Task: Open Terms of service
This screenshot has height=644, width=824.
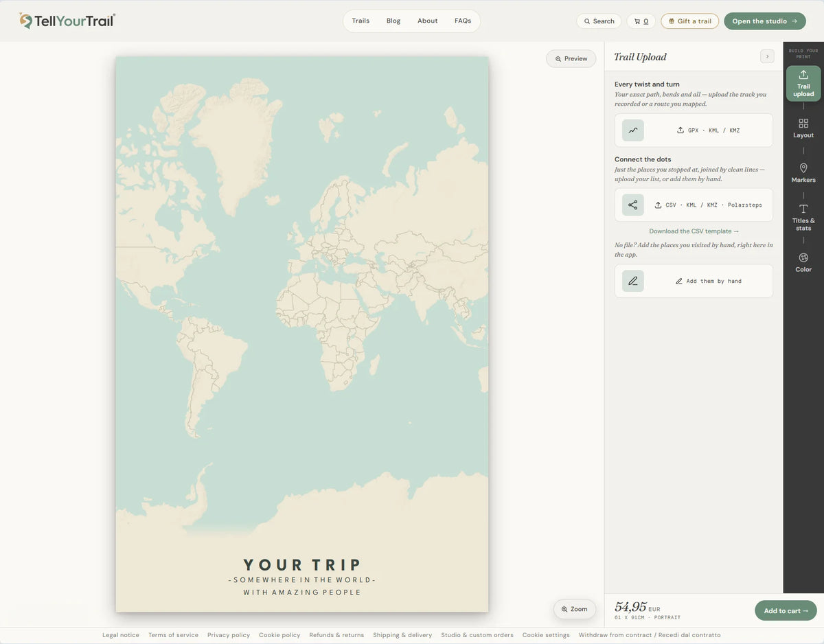Action: tap(173, 635)
